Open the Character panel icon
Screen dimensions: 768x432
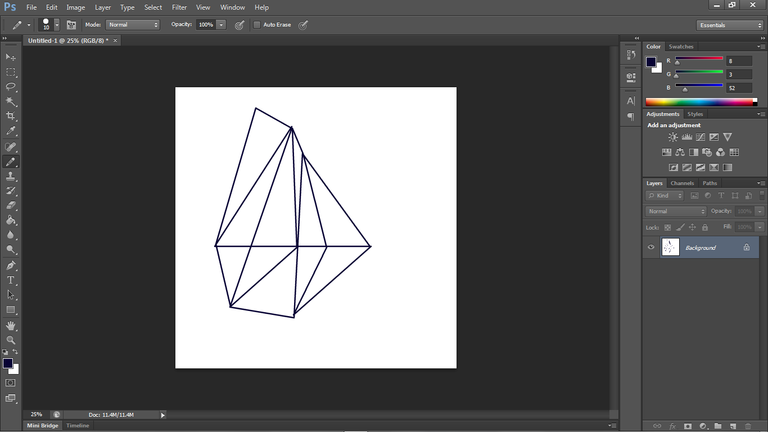pos(631,101)
